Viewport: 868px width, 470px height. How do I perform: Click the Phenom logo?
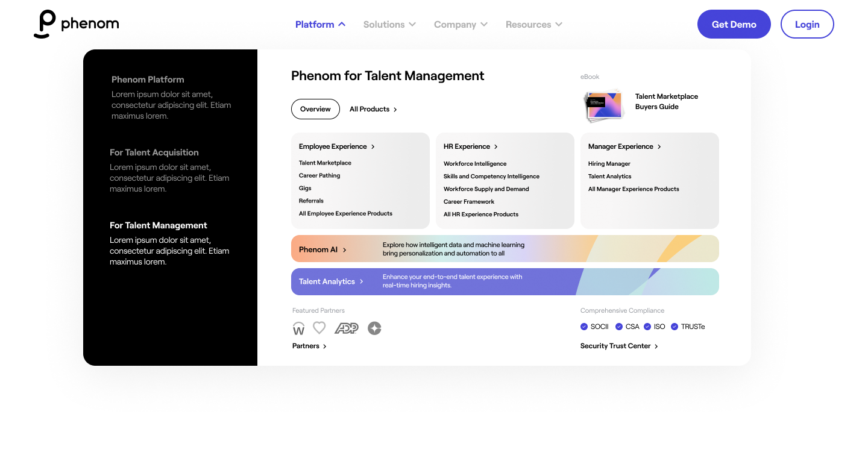click(x=76, y=24)
